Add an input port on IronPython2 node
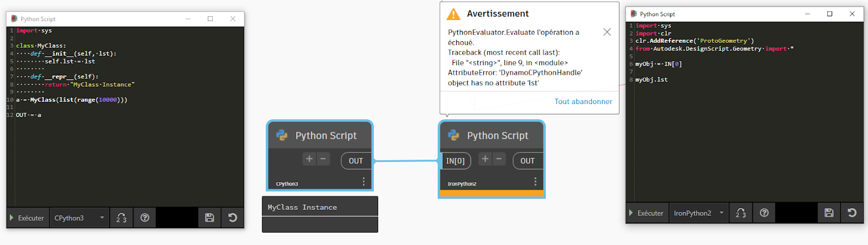The height and width of the screenshot is (245, 868). coord(485,159)
